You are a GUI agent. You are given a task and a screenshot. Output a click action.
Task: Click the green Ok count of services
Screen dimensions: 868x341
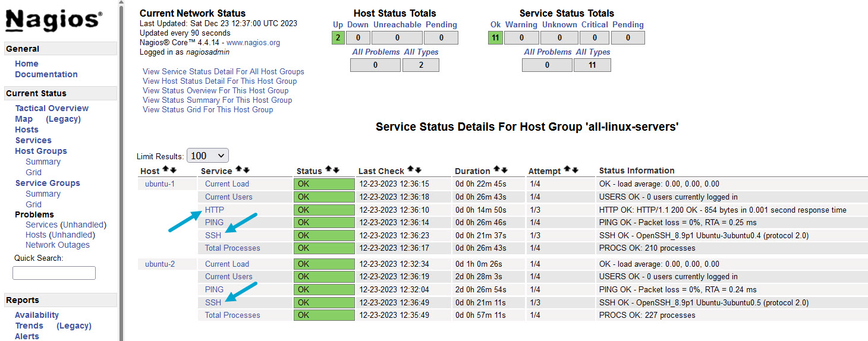pos(495,38)
